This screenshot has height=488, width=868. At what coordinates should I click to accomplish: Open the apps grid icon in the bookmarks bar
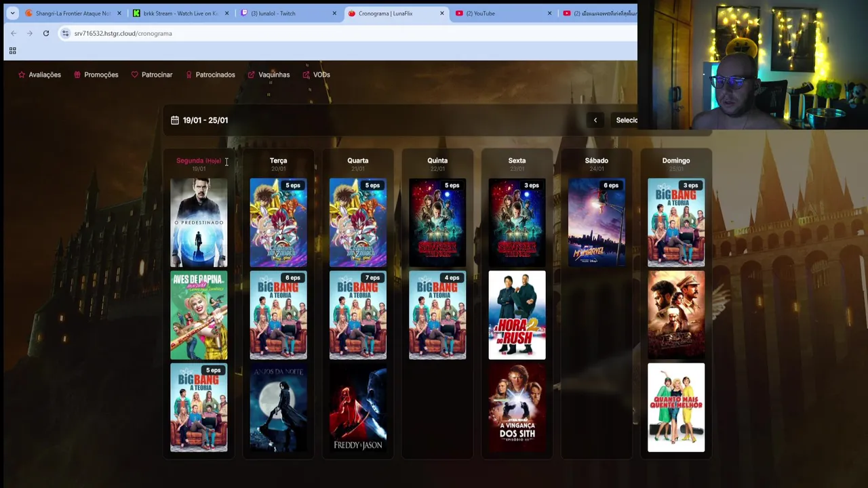coord(12,51)
